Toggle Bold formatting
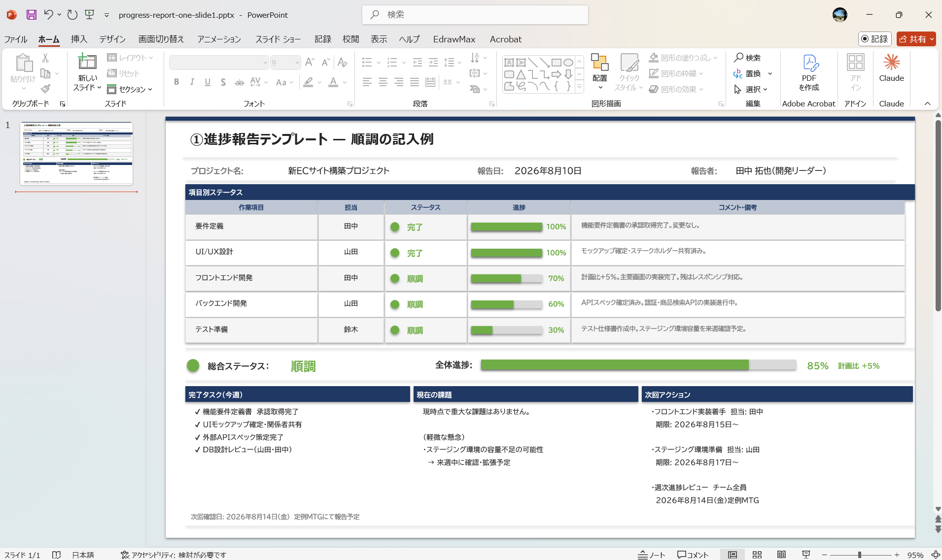Screen dimensions: 942x560 tap(176, 82)
